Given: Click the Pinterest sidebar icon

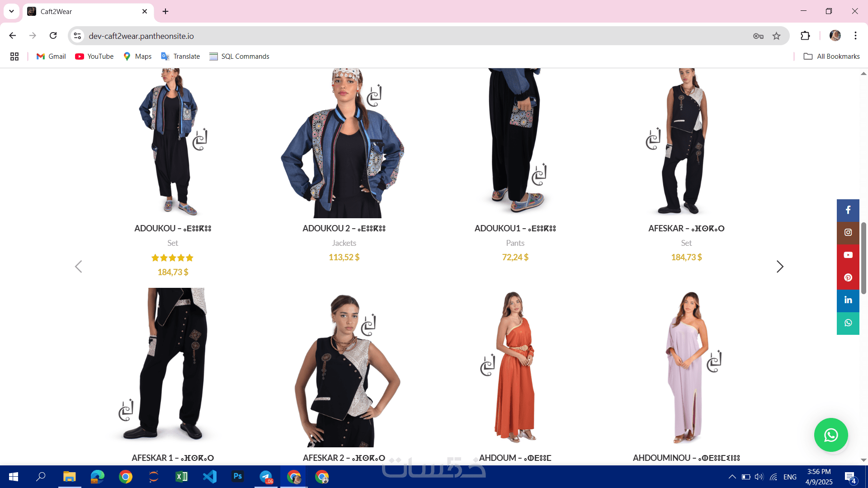Looking at the screenshot, I should [848, 278].
